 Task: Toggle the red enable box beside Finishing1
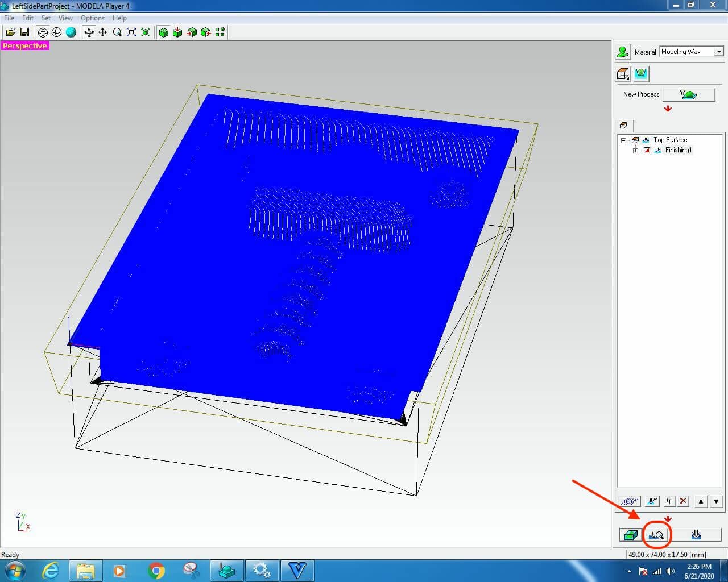[x=647, y=151]
